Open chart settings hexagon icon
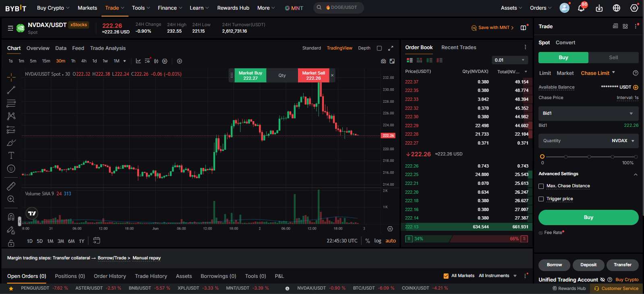Viewport: 644px width, 294px height. (165, 61)
